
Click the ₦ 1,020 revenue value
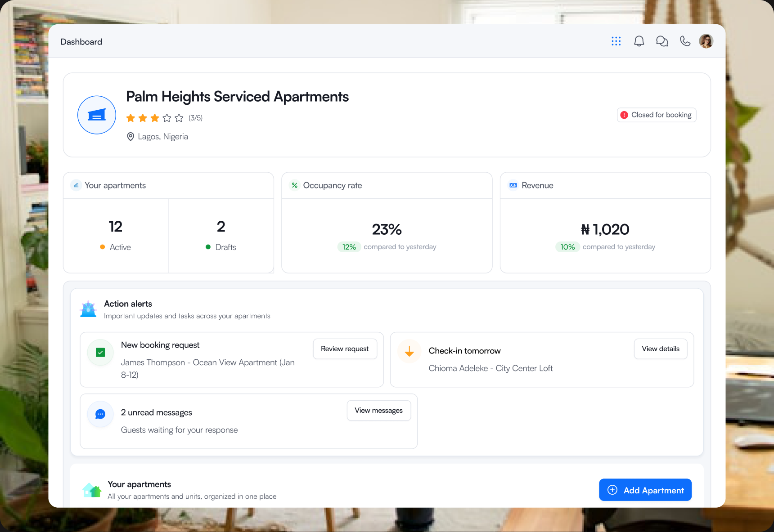click(x=605, y=229)
